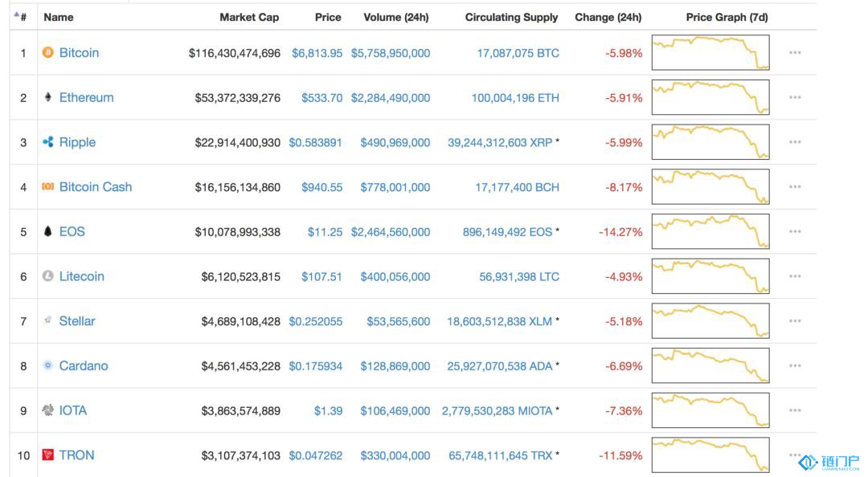Image resolution: width=868 pixels, height=477 pixels.
Task: Sort the table by rank number column
Action: 23,17
